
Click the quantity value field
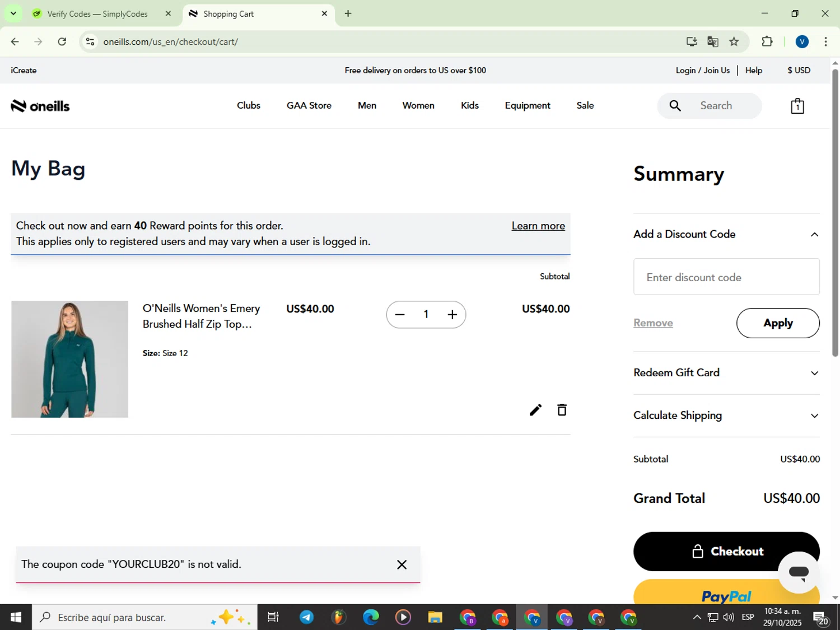click(x=426, y=315)
